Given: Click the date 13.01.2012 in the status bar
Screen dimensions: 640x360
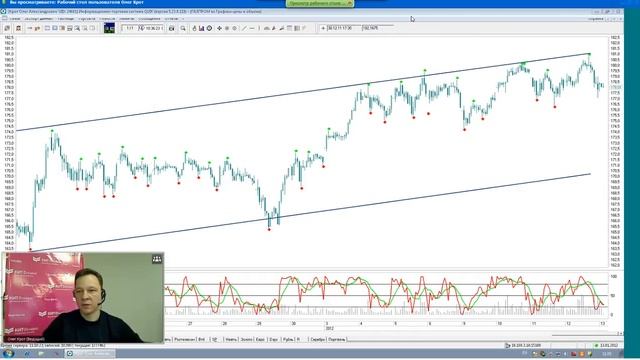Looking at the screenshot, I should 609,345.
